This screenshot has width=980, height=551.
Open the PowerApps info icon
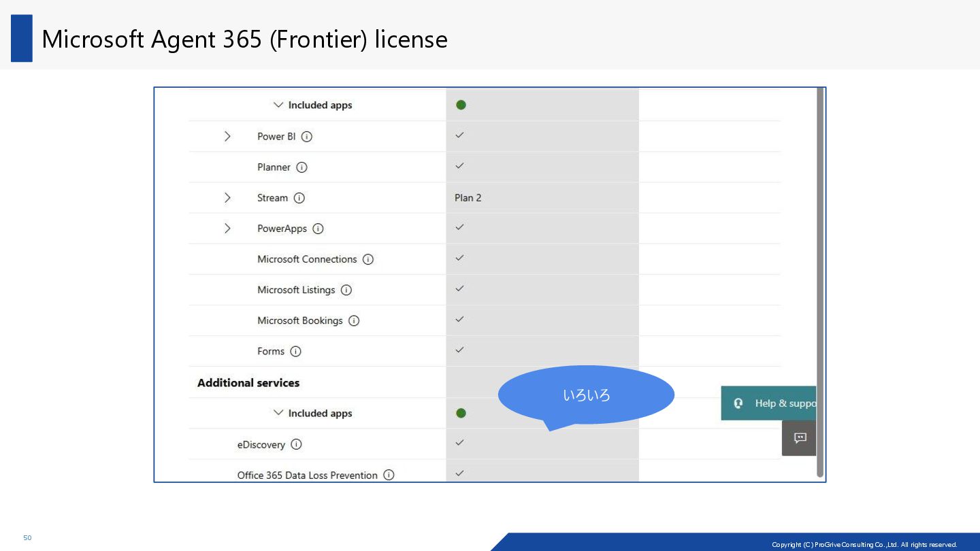(x=318, y=229)
